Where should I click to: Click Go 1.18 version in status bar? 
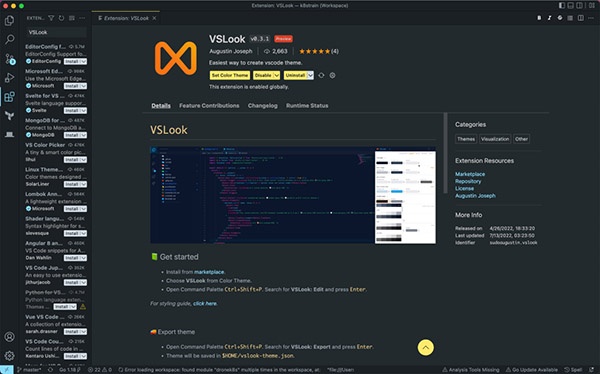coord(70,370)
